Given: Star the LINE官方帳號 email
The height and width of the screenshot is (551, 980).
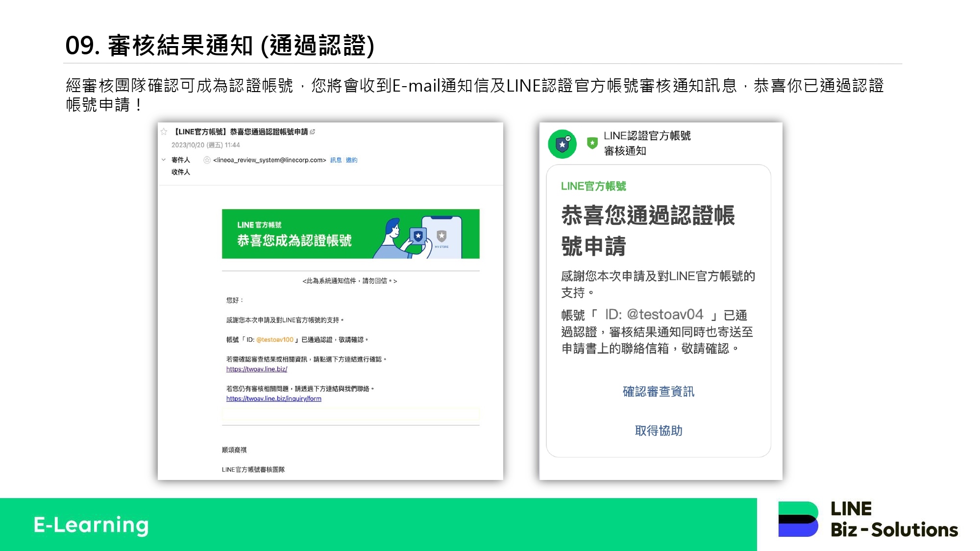Looking at the screenshot, I should [164, 132].
